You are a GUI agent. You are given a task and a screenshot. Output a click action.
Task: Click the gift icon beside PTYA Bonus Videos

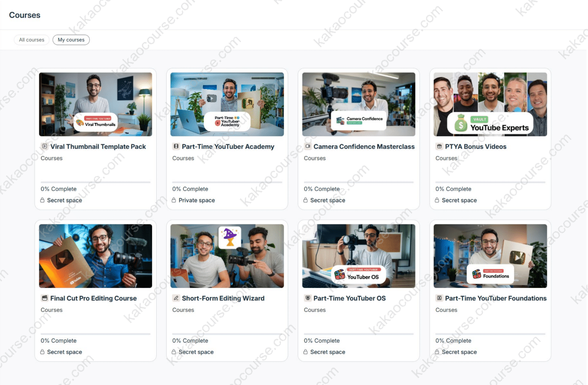click(x=439, y=146)
